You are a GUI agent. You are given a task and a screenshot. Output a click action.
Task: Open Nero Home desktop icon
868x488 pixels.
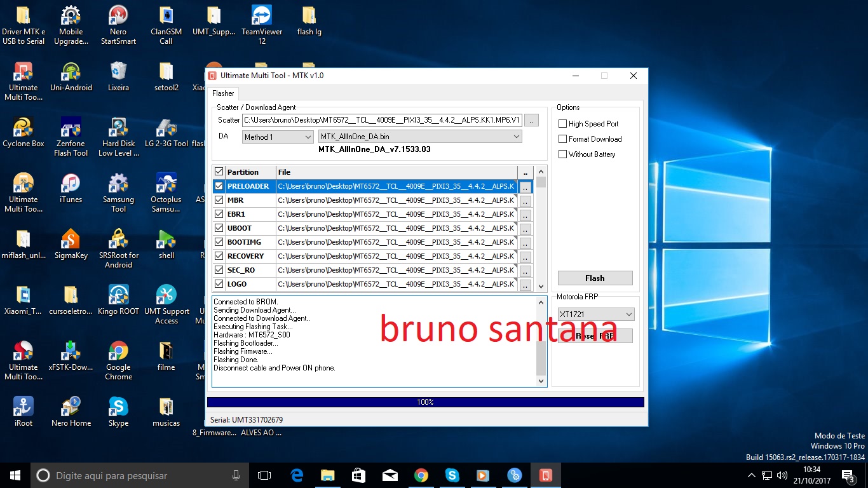pyautogui.click(x=71, y=412)
